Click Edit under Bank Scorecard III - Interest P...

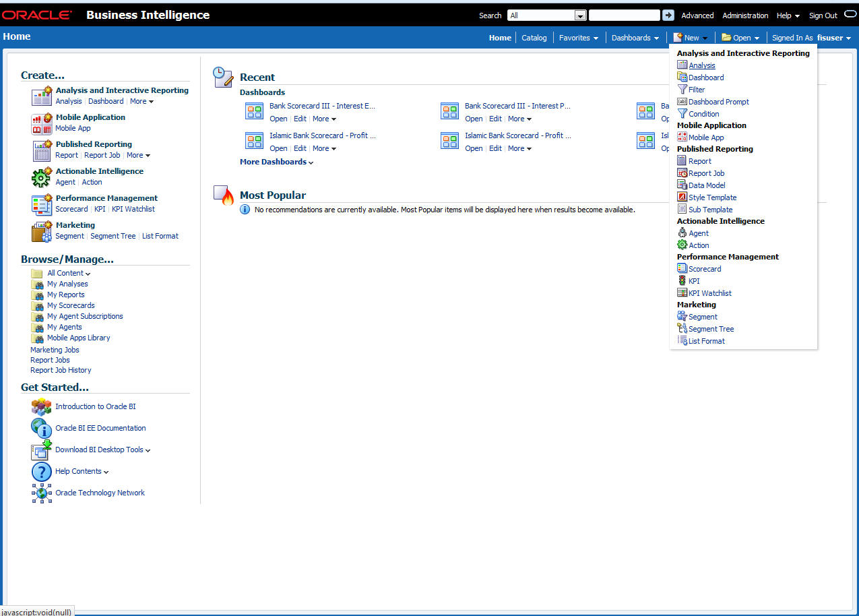(495, 119)
